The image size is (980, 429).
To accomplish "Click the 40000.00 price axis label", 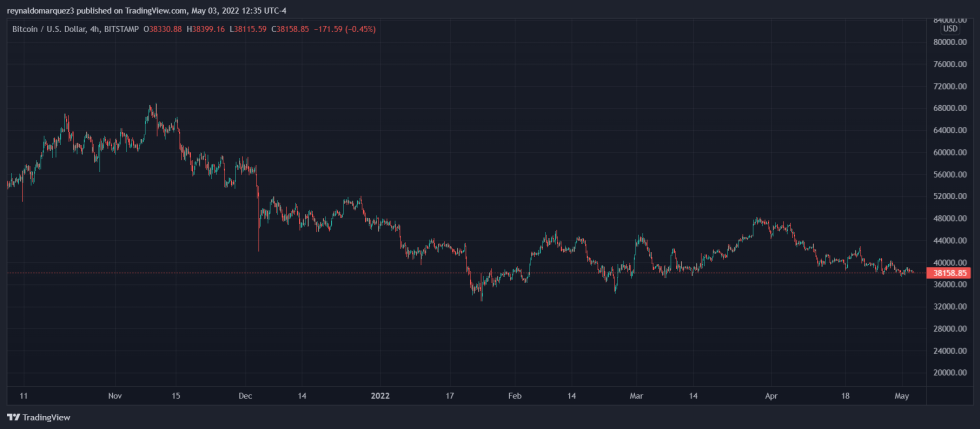I will tap(950, 263).
